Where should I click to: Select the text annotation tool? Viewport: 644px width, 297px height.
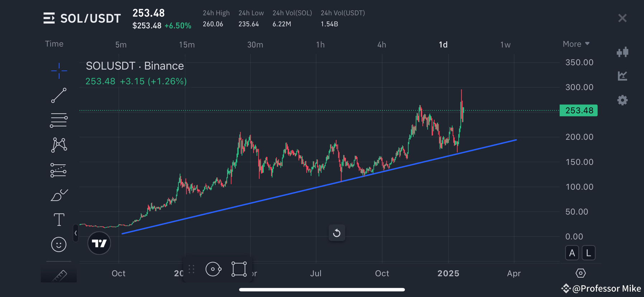click(59, 220)
